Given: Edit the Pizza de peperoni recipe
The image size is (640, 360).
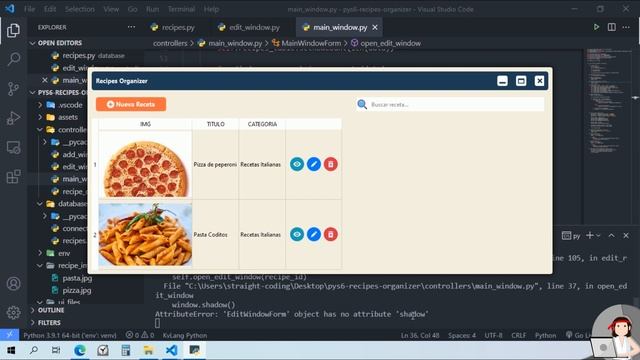Looking at the screenshot, I should [313, 164].
